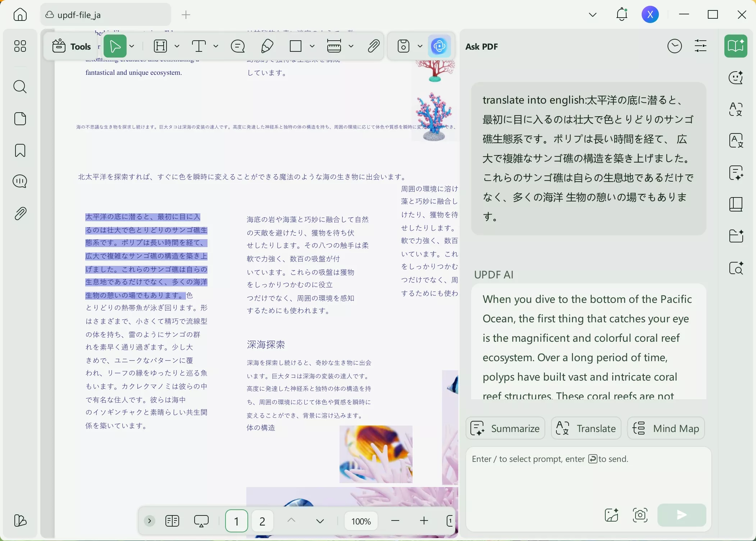Select the Heading tool

pyautogui.click(x=161, y=46)
